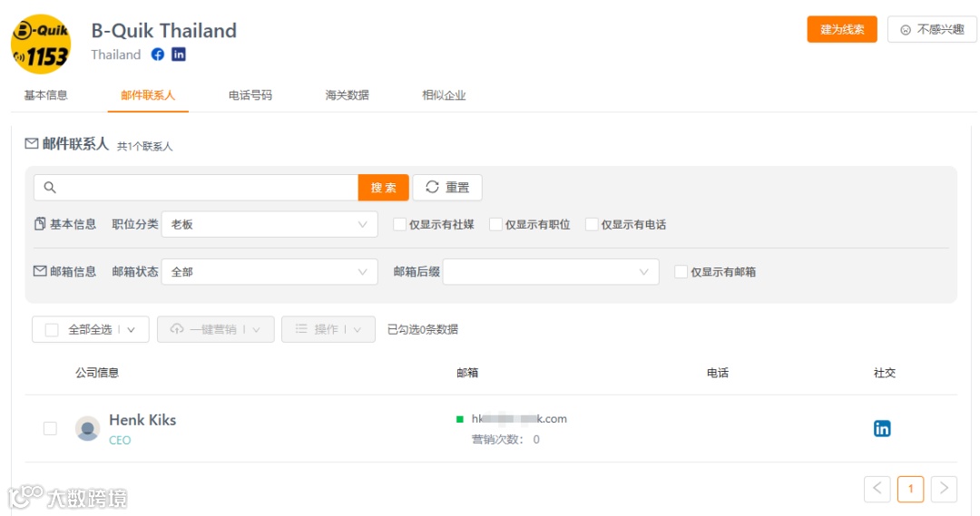Click the 邮箱 column header
Image resolution: width=980 pixels, height=516 pixels.
(x=467, y=373)
